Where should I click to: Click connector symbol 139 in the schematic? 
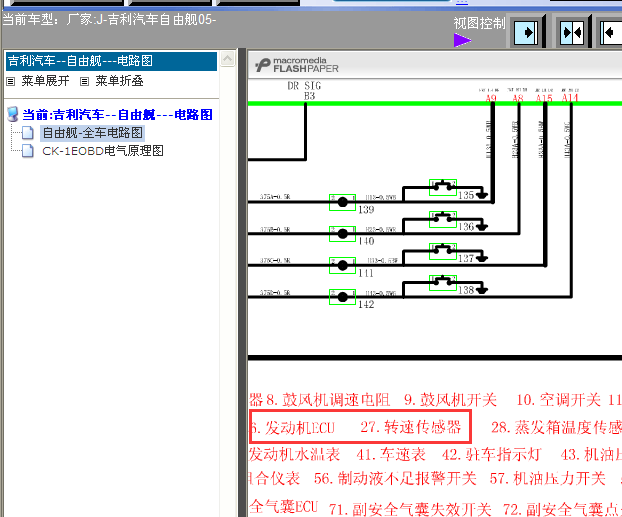point(342,202)
